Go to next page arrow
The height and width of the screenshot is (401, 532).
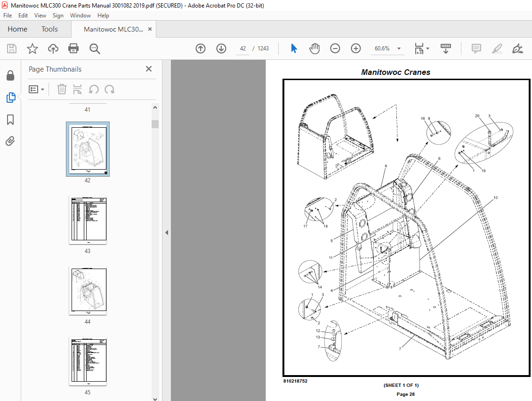click(221, 49)
